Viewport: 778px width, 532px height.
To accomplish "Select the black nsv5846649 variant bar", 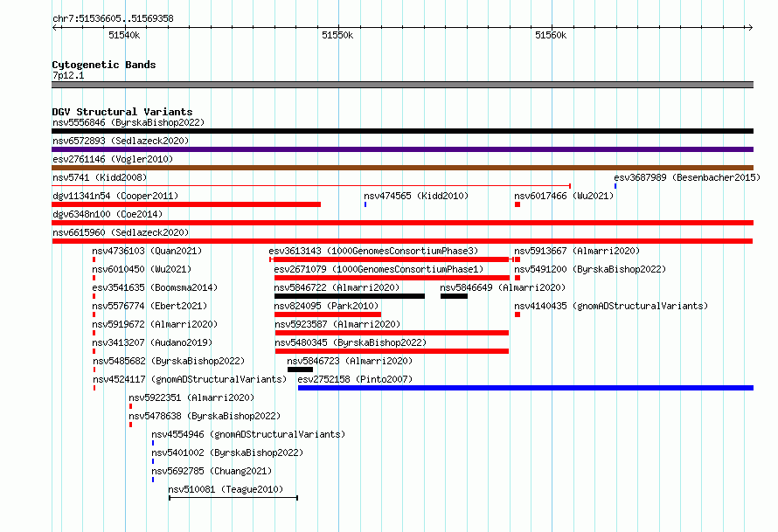I will [x=454, y=296].
